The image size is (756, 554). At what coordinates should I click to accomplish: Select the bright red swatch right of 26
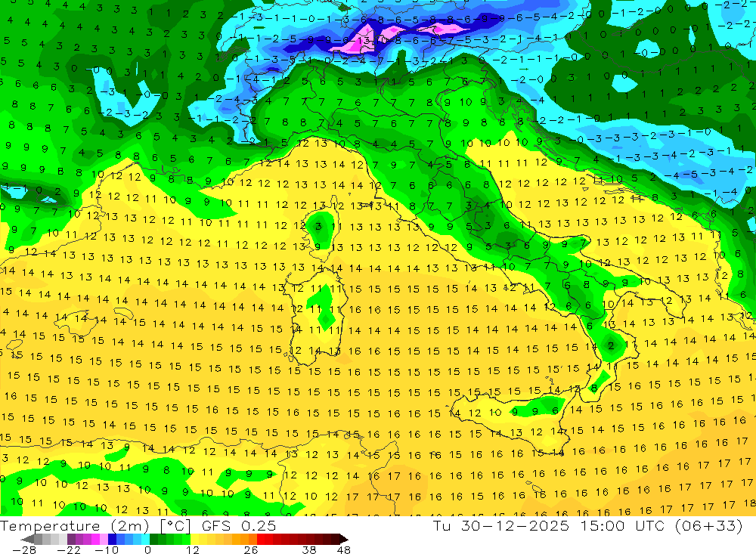(x=261, y=539)
